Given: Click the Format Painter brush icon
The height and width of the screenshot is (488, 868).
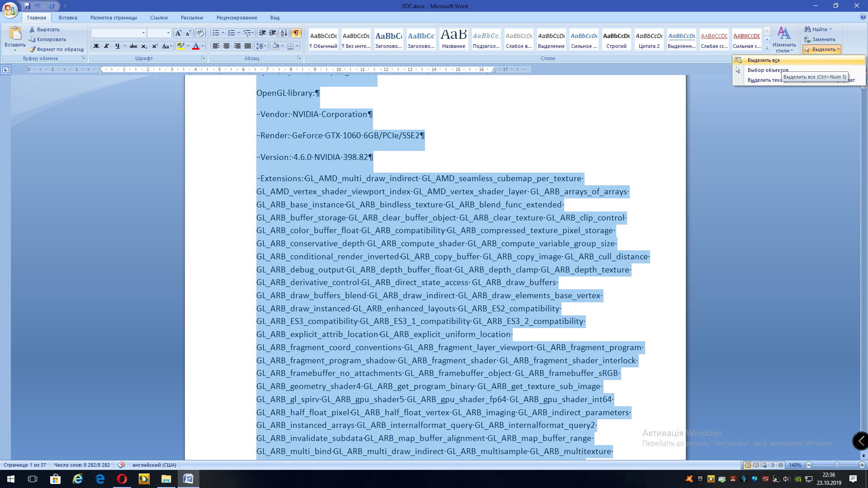Looking at the screenshot, I should 33,49.
